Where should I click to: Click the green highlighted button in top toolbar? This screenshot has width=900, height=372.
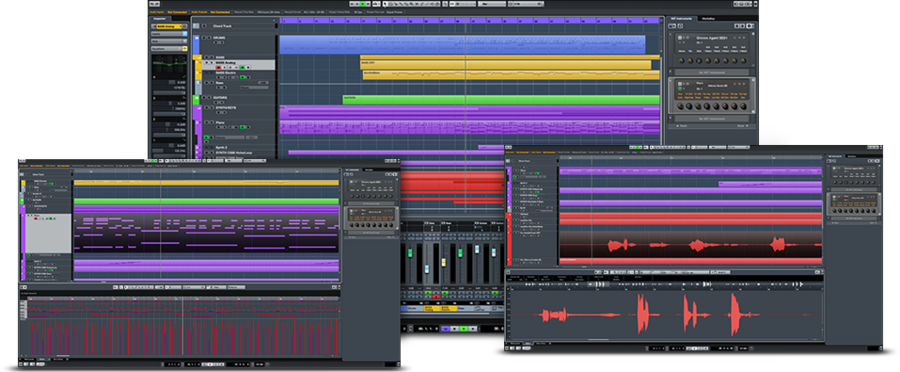coord(363,4)
